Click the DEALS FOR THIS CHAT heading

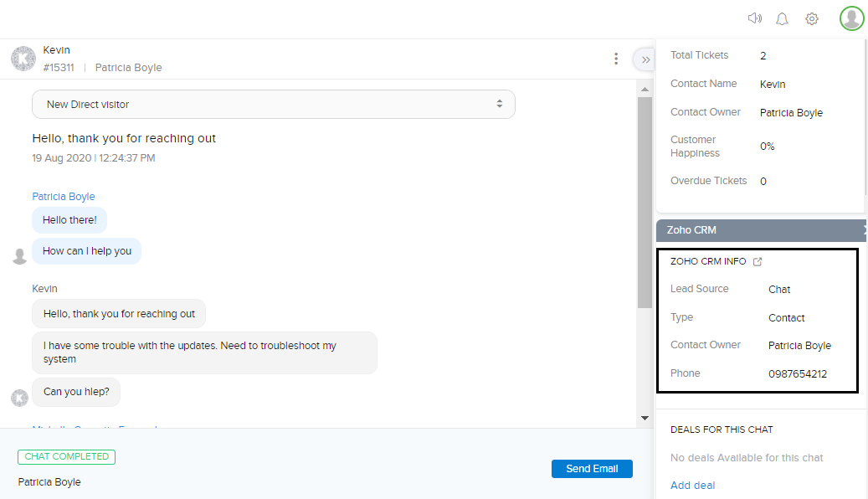coord(722,430)
